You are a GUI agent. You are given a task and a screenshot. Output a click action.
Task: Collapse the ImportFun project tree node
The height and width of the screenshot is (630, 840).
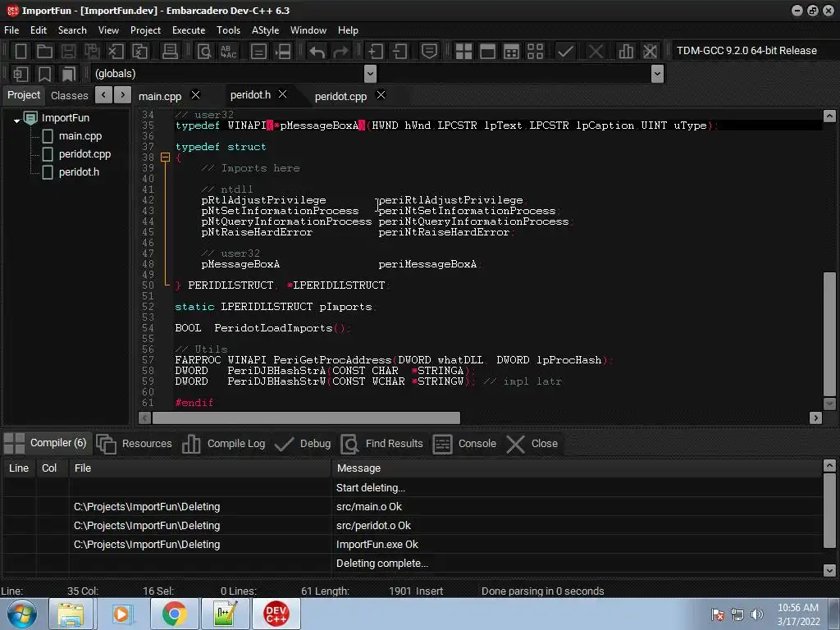click(x=16, y=120)
